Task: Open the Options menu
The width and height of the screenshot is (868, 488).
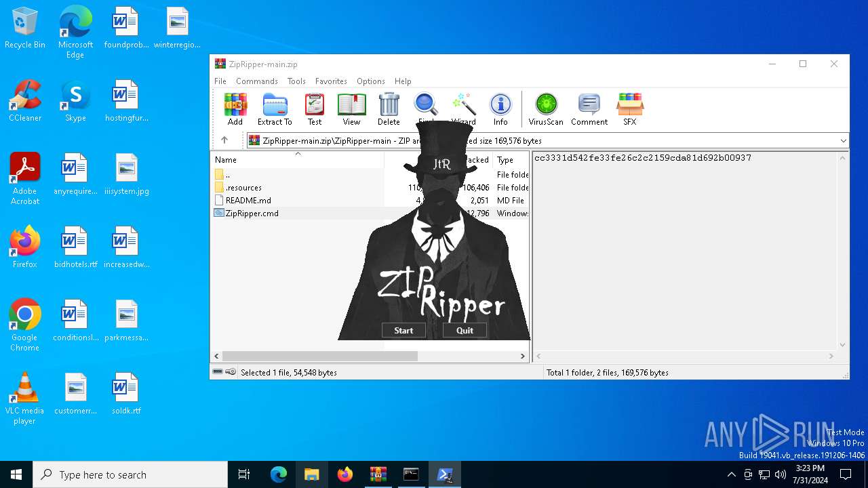Action: point(371,81)
